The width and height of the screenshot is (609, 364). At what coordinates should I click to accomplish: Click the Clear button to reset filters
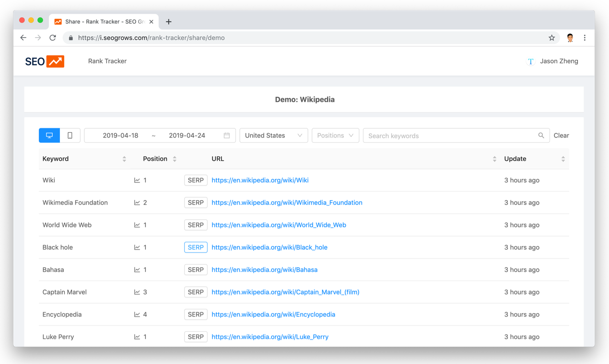561,136
